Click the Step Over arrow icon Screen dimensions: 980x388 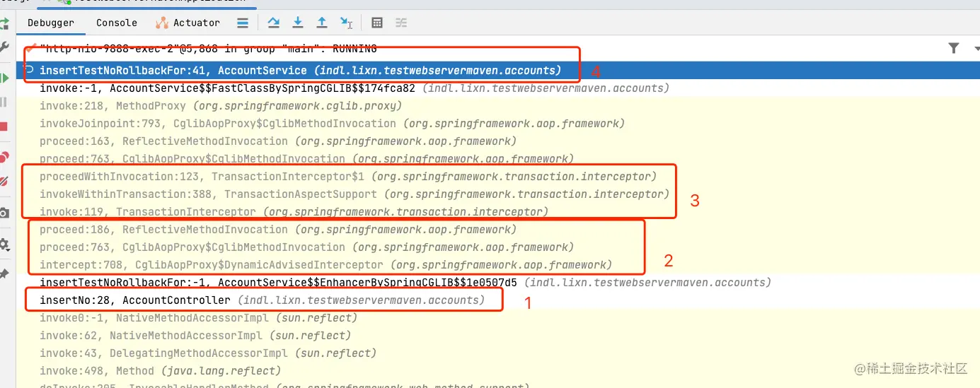[x=274, y=23]
